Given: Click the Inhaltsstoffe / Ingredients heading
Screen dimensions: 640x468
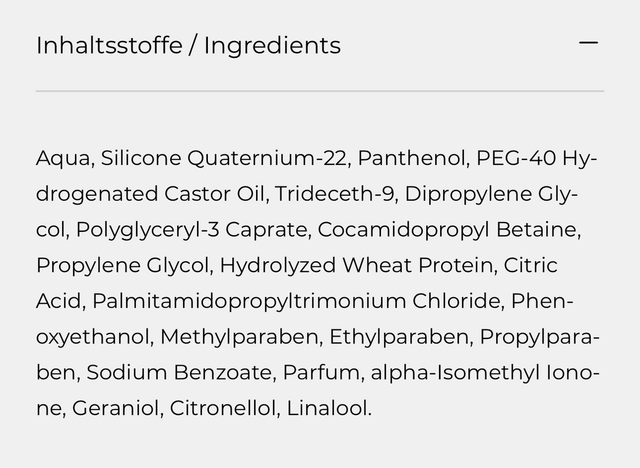Looking at the screenshot, I should pos(188,45).
